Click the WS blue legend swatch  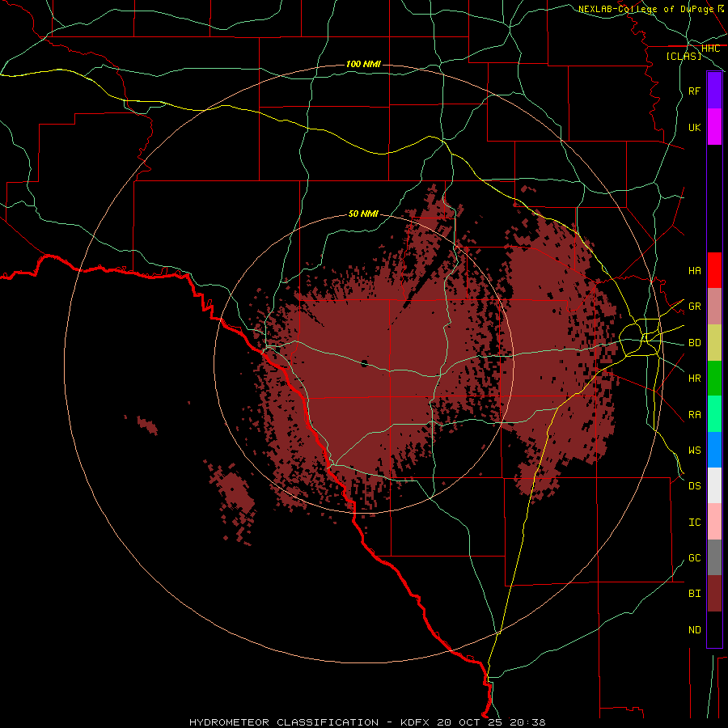coord(714,450)
